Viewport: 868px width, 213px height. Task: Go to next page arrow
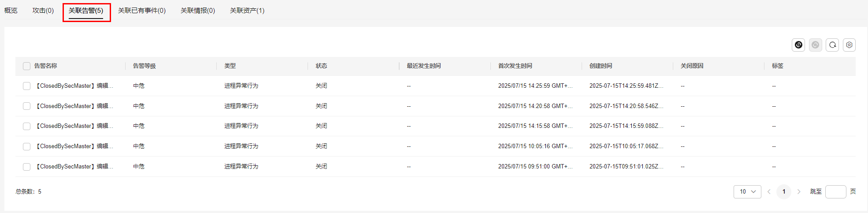point(799,192)
